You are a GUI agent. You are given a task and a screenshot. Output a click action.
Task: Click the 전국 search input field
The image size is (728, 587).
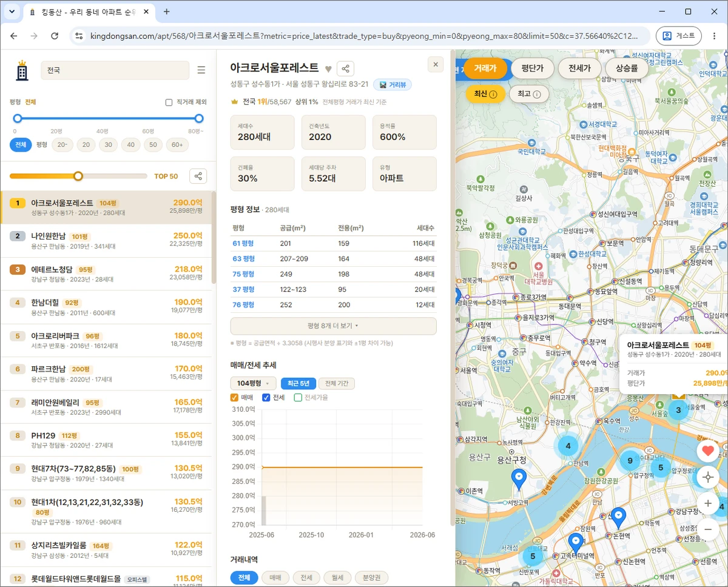pyautogui.click(x=115, y=70)
